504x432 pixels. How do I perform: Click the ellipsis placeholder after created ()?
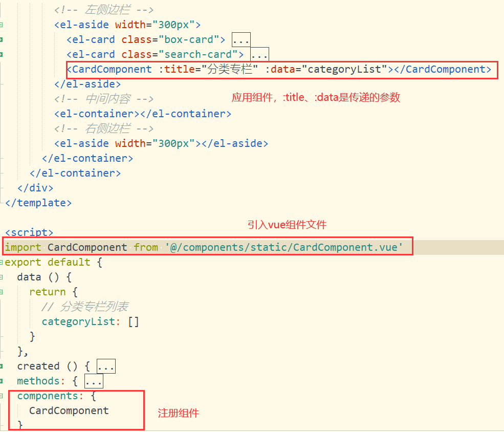106,366
